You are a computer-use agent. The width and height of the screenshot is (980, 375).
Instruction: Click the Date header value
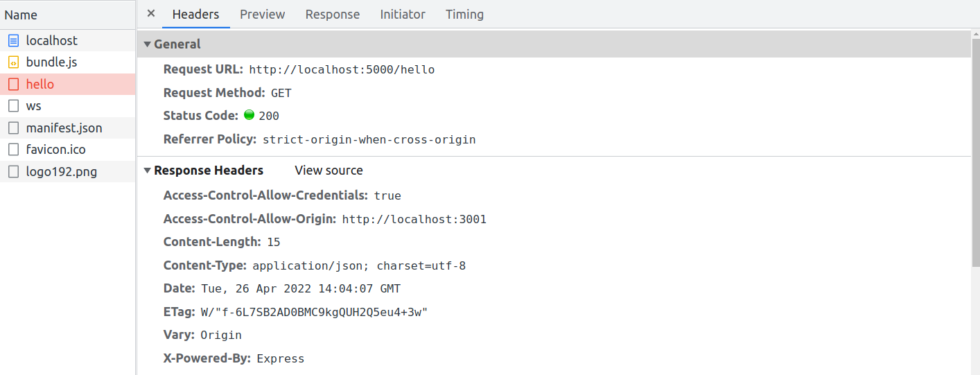tap(301, 288)
